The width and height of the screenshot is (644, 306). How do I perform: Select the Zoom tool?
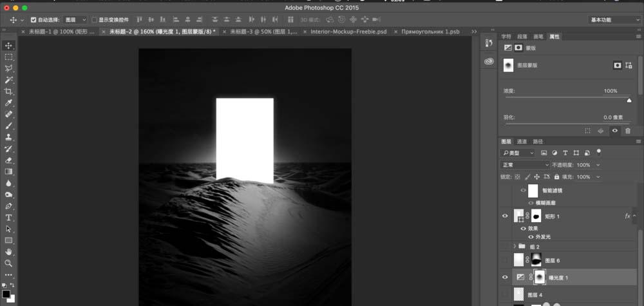pyautogui.click(x=8, y=263)
